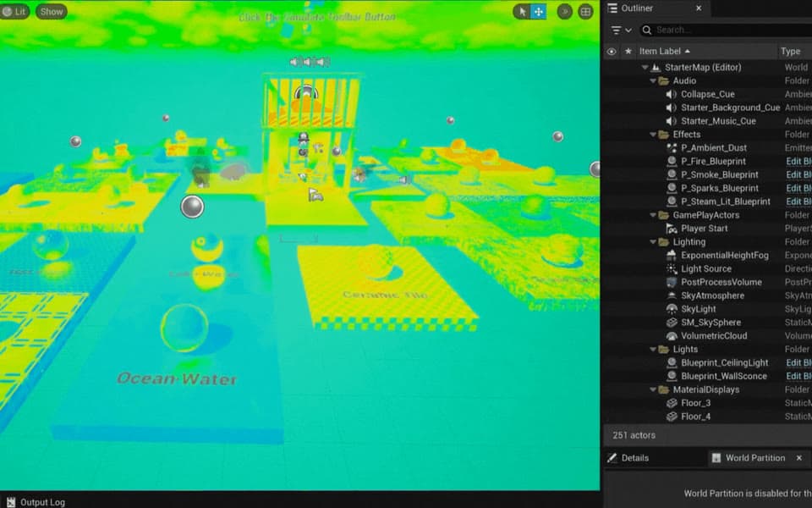
Task: Select the Player Start icon in Outliner
Action: coord(672,229)
